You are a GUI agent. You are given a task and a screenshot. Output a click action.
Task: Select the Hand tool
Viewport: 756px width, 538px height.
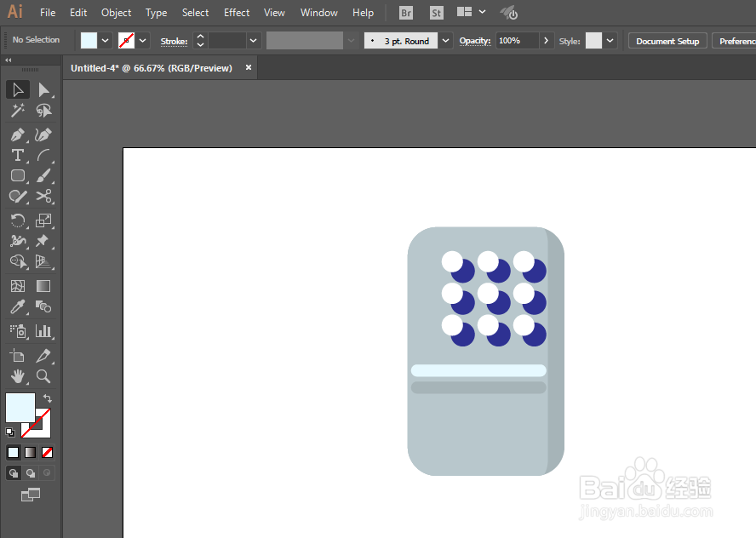18,376
